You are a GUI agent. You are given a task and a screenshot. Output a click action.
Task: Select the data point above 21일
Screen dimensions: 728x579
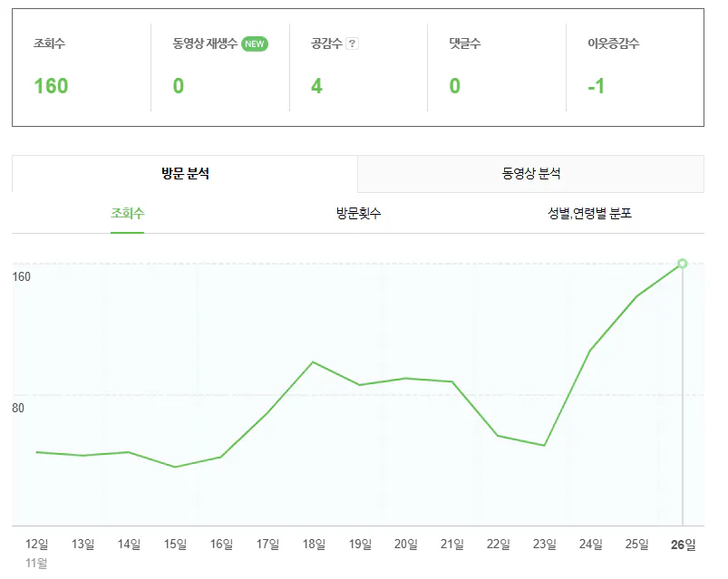click(x=451, y=382)
